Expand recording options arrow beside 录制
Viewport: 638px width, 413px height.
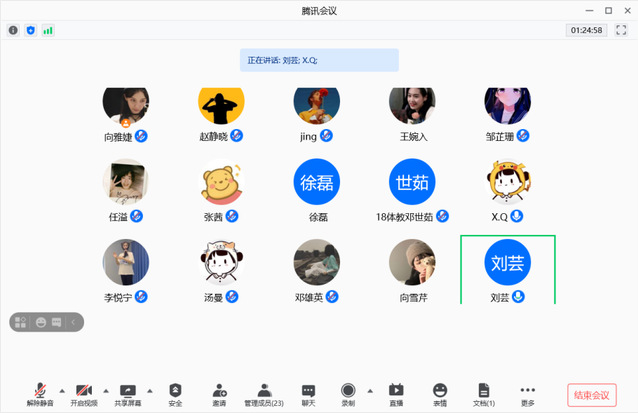coord(370,390)
